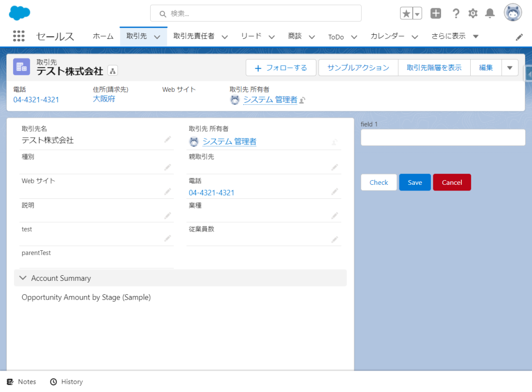Open the 商談 tab
The width and height of the screenshot is (532, 392).
pos(295,36)
